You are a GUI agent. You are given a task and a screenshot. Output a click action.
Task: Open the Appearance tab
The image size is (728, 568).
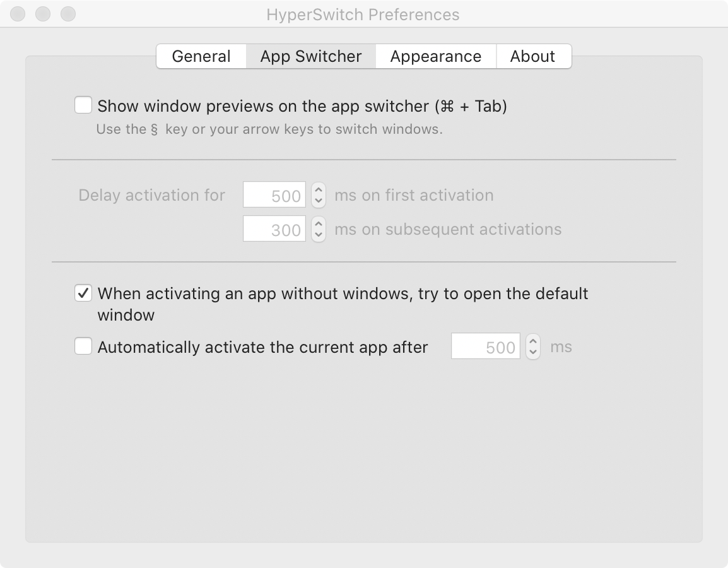pos(435,56)
